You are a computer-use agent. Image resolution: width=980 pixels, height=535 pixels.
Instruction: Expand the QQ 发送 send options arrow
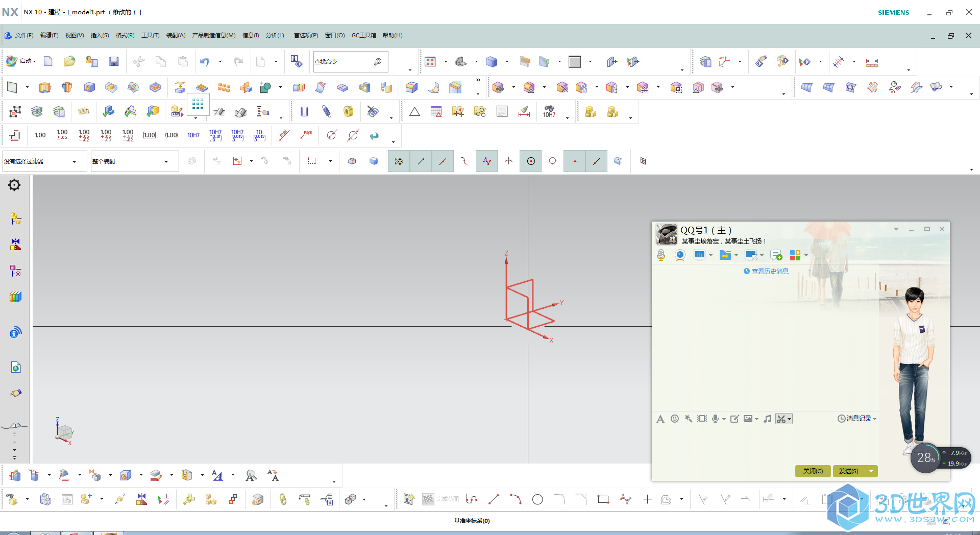tap(871, 471)
